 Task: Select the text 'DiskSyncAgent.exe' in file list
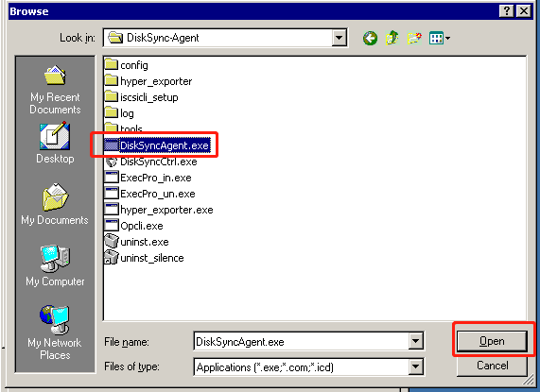tap(165, 145)
